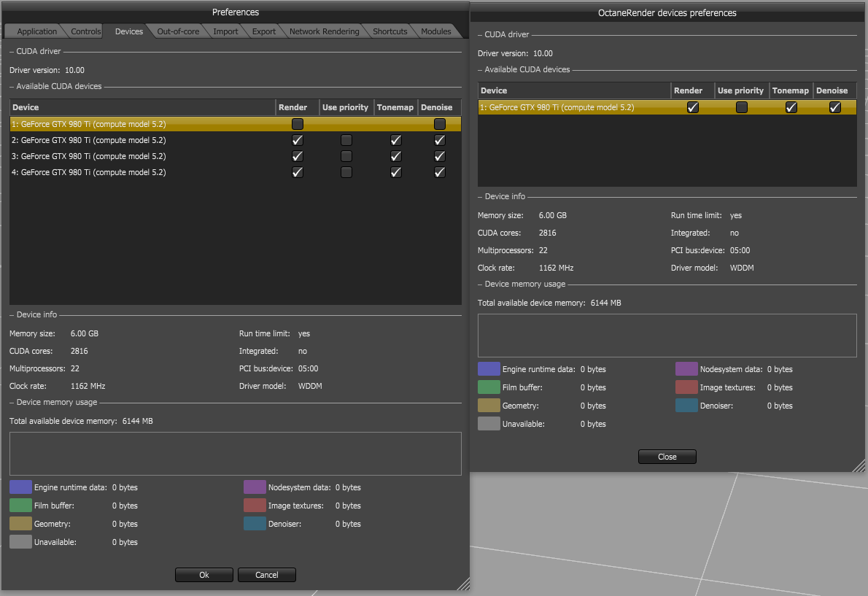868x596 pixels.
Task: Click Image textures swatch in OctaneRender window
Action: (686, 387)
